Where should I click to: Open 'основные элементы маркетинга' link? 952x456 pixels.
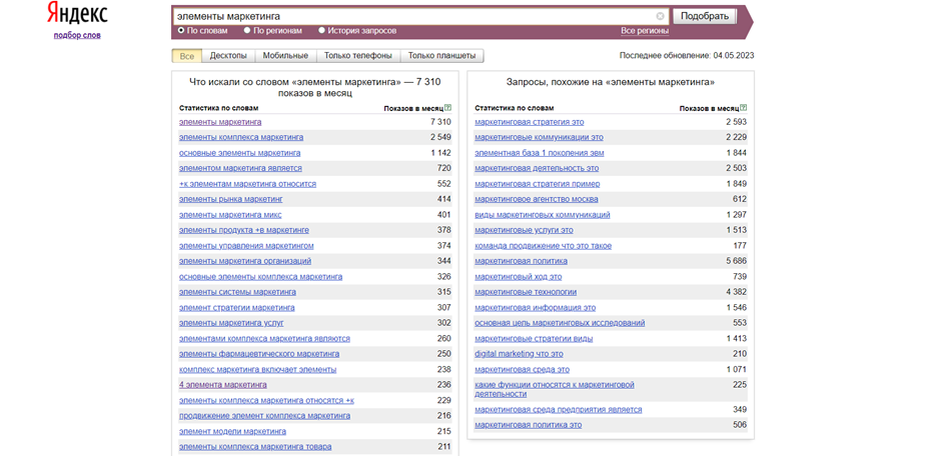point(240,153)
